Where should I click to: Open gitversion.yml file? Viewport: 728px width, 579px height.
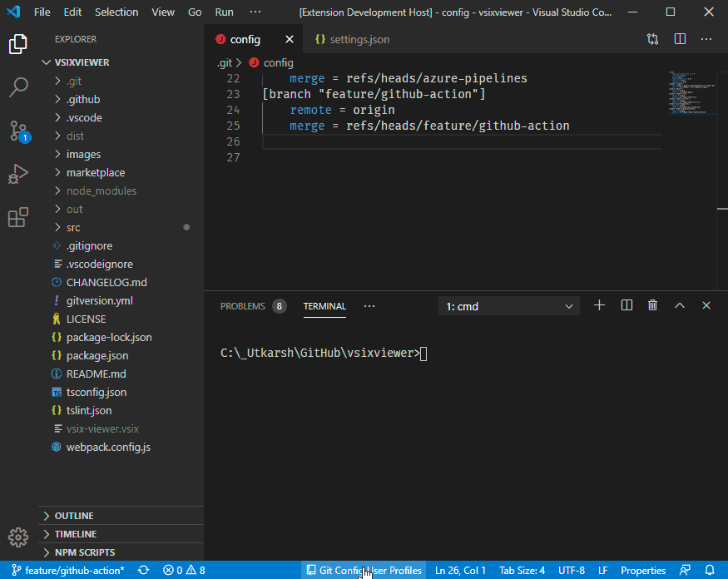point(121,301)
